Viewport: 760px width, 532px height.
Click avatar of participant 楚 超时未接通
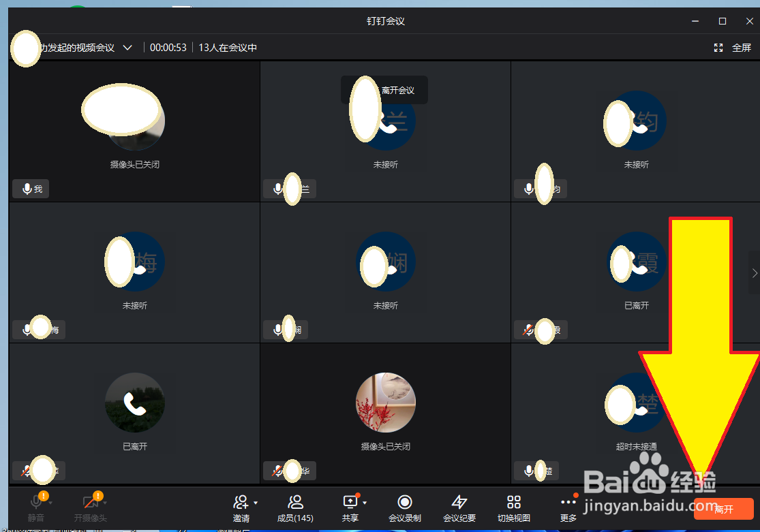pos(637,403)
